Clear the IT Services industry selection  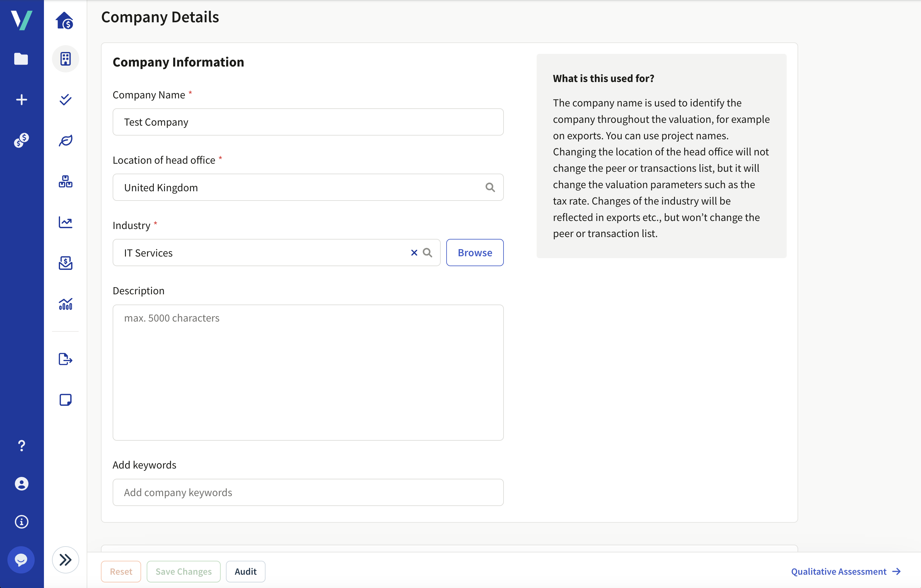[x=413, y=253]
